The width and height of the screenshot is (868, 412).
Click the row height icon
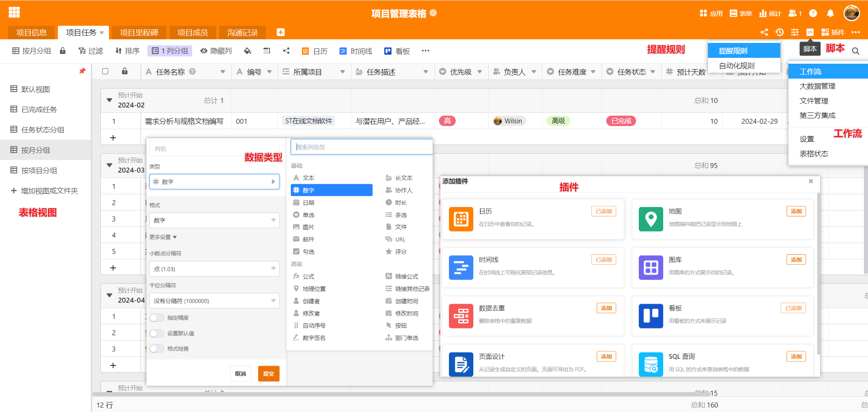tap(267, 51)
